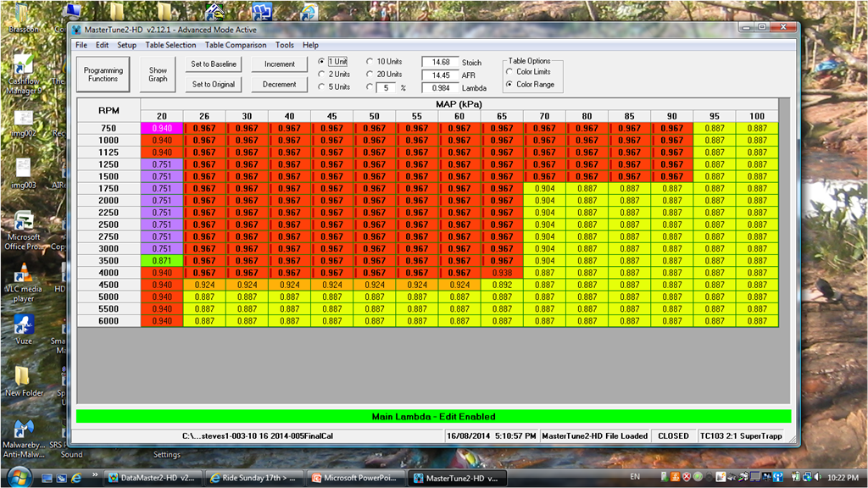Select the 2 Units radio button
Screen dimensions: 868x488
point(321,75)
